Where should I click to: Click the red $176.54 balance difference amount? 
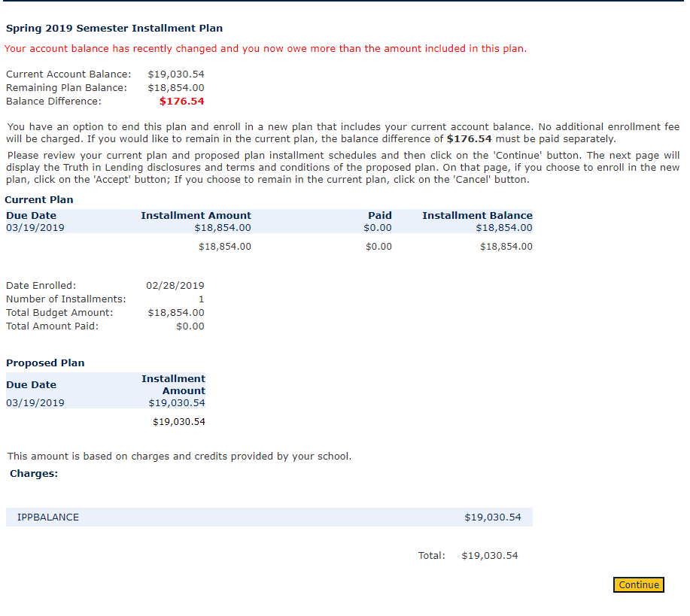click(x=181, y=102)
